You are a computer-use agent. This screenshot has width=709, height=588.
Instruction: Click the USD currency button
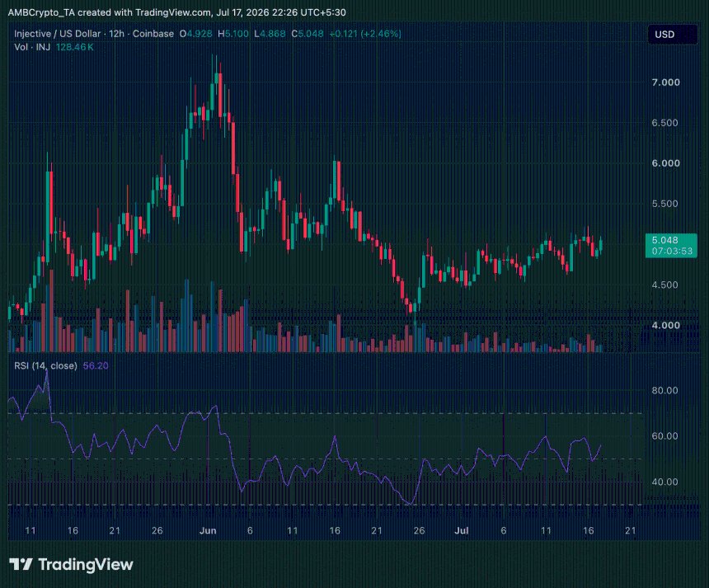point(673,35)
